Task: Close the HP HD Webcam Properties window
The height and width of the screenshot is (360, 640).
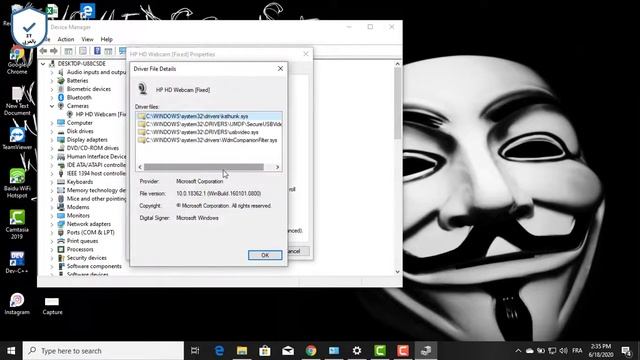Action: tap(306, 54)
